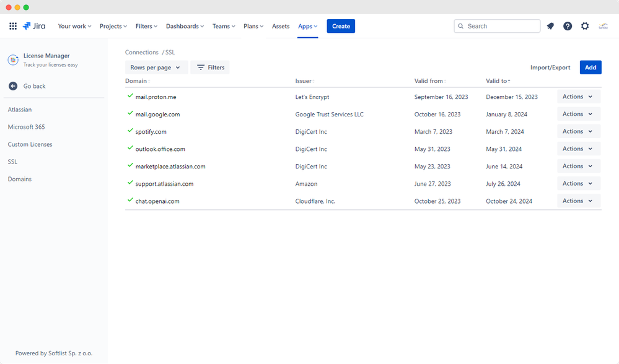Open the Softlist profile avatar

[x=604, y=26]
